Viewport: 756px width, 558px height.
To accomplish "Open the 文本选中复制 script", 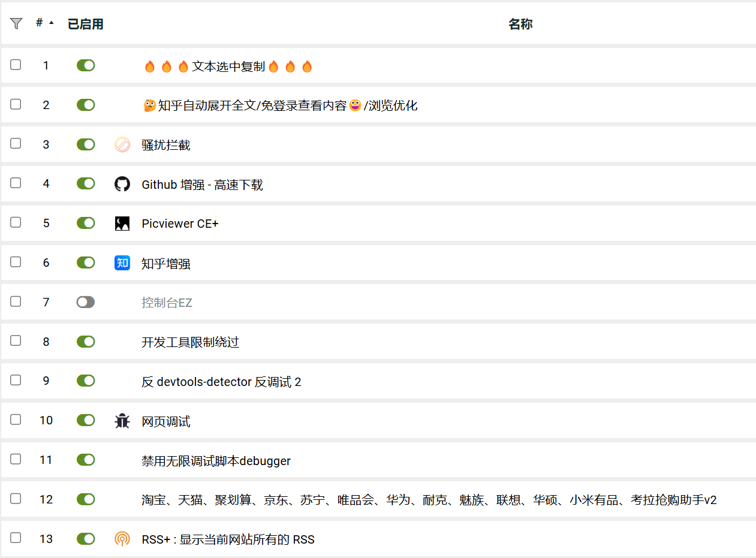I will [228, 67].
